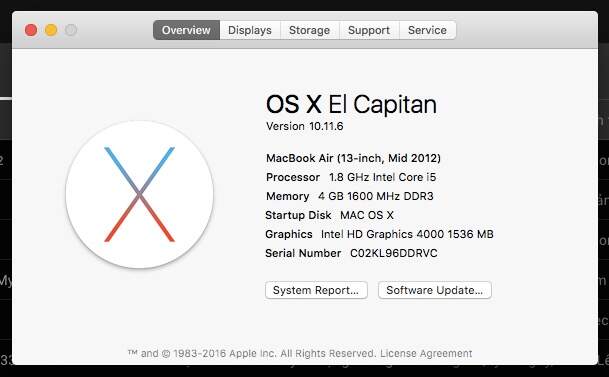Open System Report
This screenshot has width=609, height=377.
(316, 290)
